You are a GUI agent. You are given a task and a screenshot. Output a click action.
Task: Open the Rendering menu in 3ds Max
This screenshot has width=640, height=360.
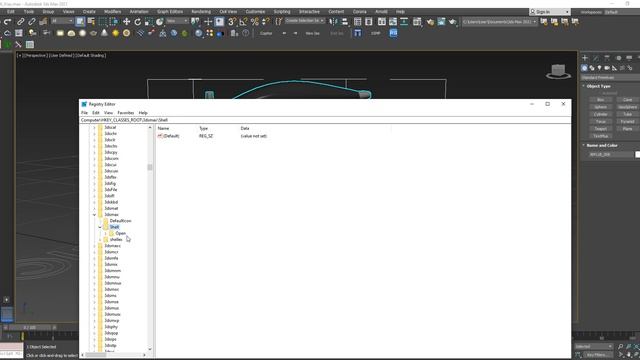(x=201, y=12)
